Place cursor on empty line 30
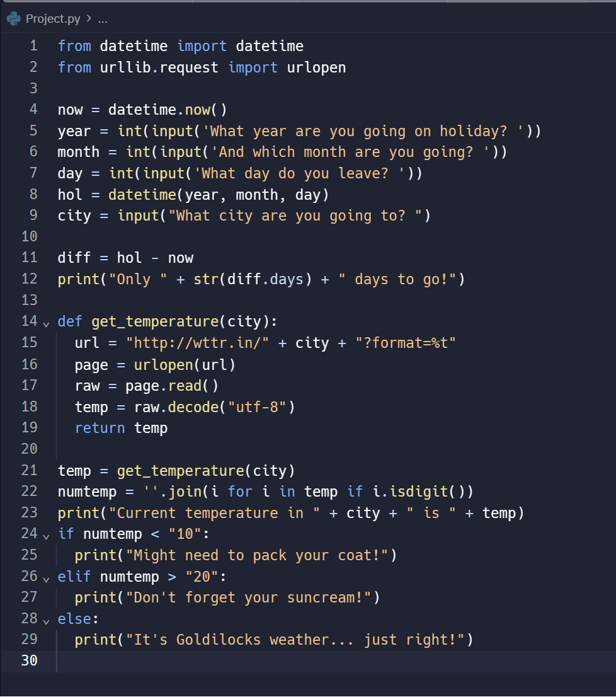This screenshot has height=697, width=616. click(x=311, y=661)
